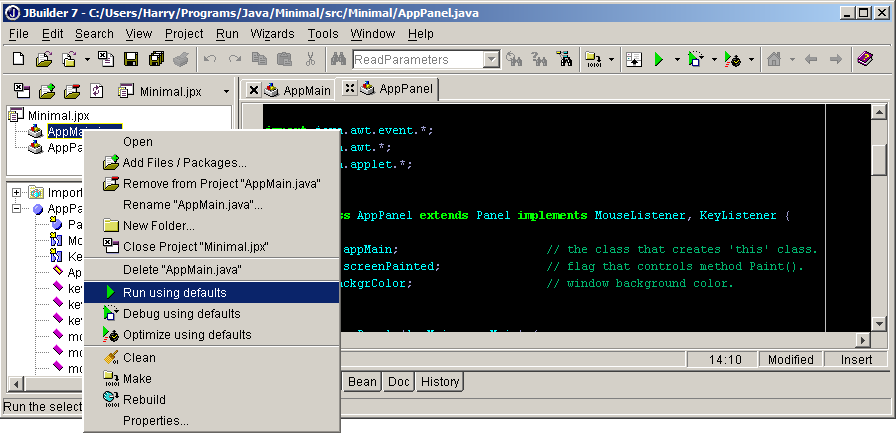
Task: Click the Optimize Project toolbar icon
Action: click(733, 59)
